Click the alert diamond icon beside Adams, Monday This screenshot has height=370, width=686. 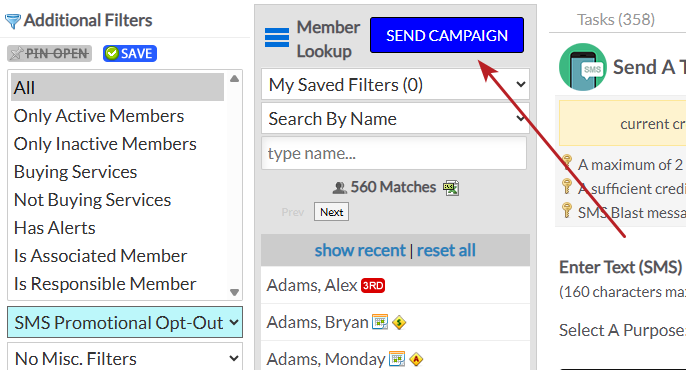[416, 360]
